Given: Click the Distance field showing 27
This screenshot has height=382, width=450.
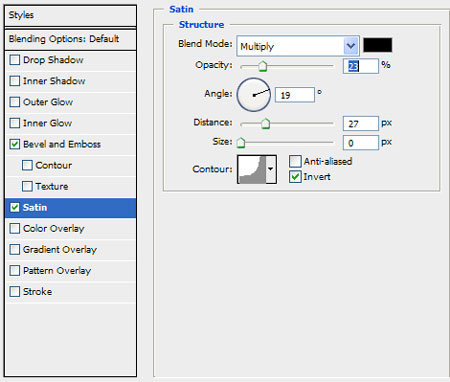Looking at the screenshot, I should point(361,124).
